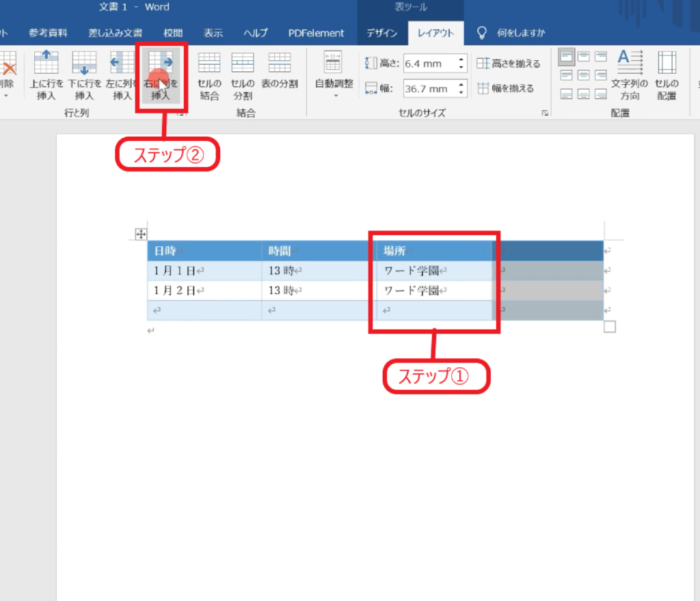Switch to the デザイン tab
700x601 pixels.
[381, 33]
